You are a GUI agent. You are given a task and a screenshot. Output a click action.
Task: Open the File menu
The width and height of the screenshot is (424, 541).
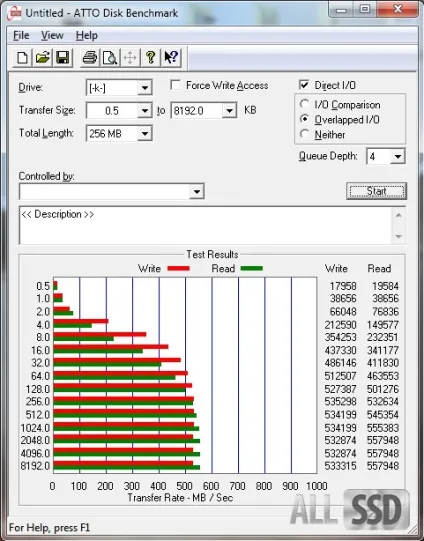click(x=21, y=35)
